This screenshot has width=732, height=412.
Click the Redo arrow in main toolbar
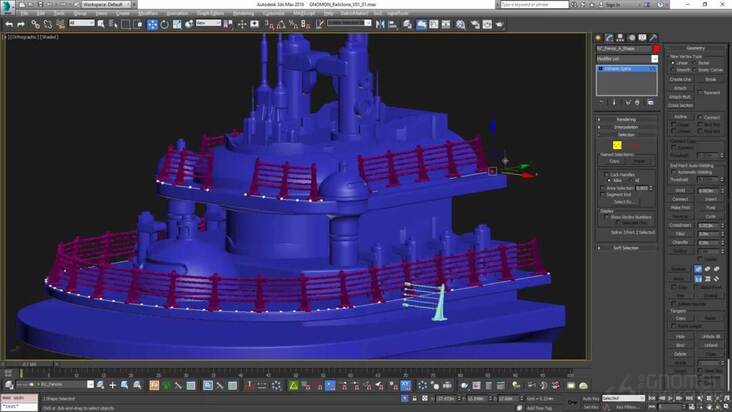point(20,23)
